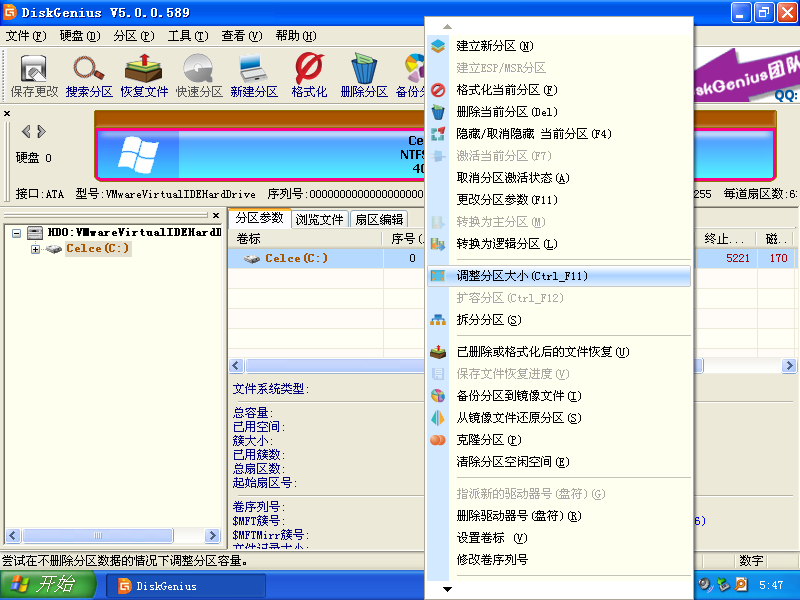Click the 开始 Start button

(x=48, y=585)
